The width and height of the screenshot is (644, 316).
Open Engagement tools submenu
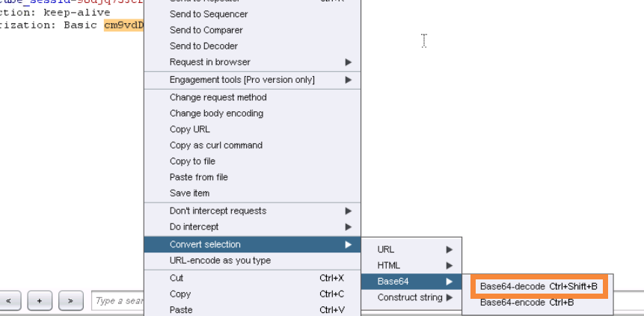point(242,80)
